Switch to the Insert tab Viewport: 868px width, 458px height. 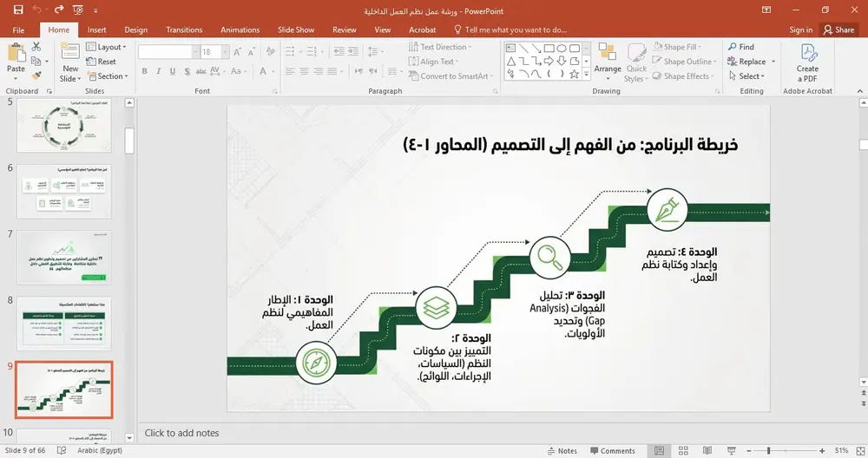click(97, 29)
